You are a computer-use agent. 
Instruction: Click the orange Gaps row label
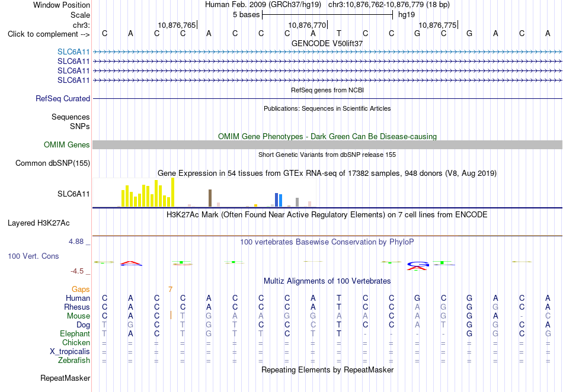[81, 289]
